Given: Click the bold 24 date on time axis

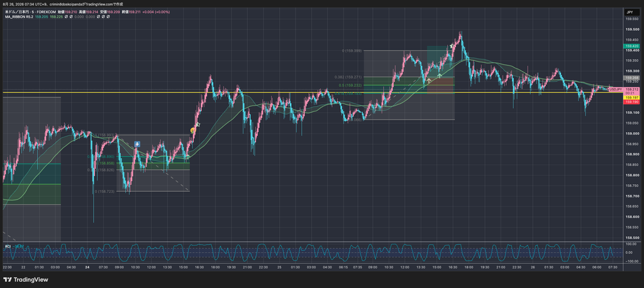Looking at the screenshot, I should pos(87,267).
